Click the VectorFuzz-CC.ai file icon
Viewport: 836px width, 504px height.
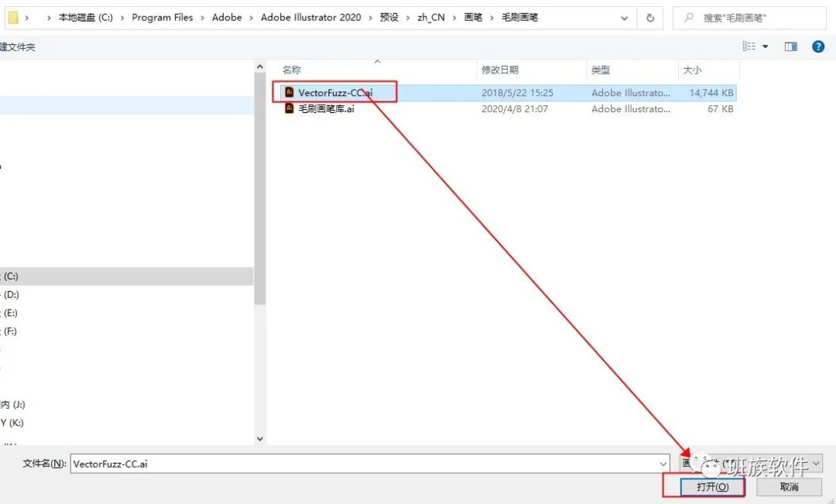(289, 92)
